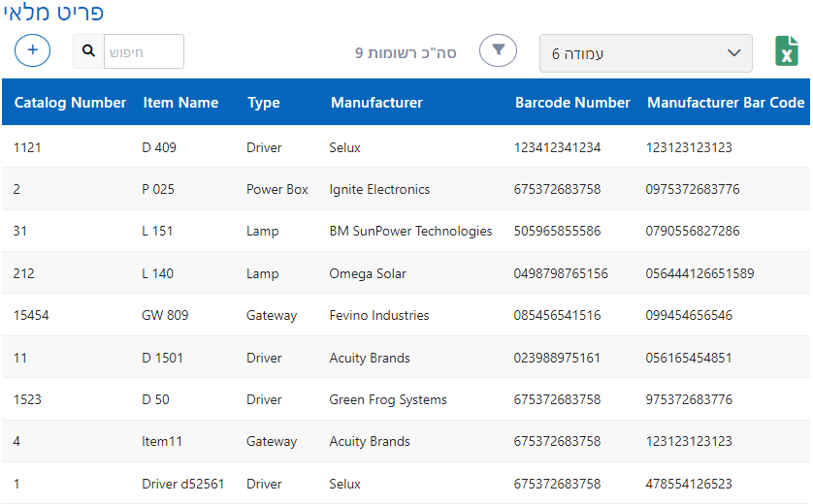This screenshot has width=813, height=504.
Task: Select the Driver d52561 row
Action: (x=182, y=484)
